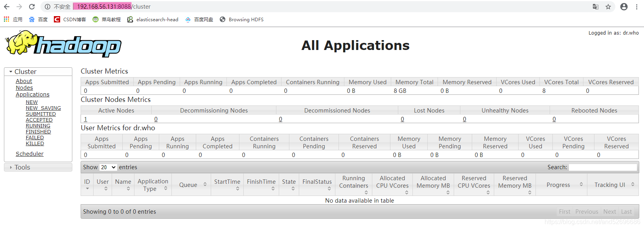Sort table by Application Type column
This screenshot has height=229, width=644.
153,185
